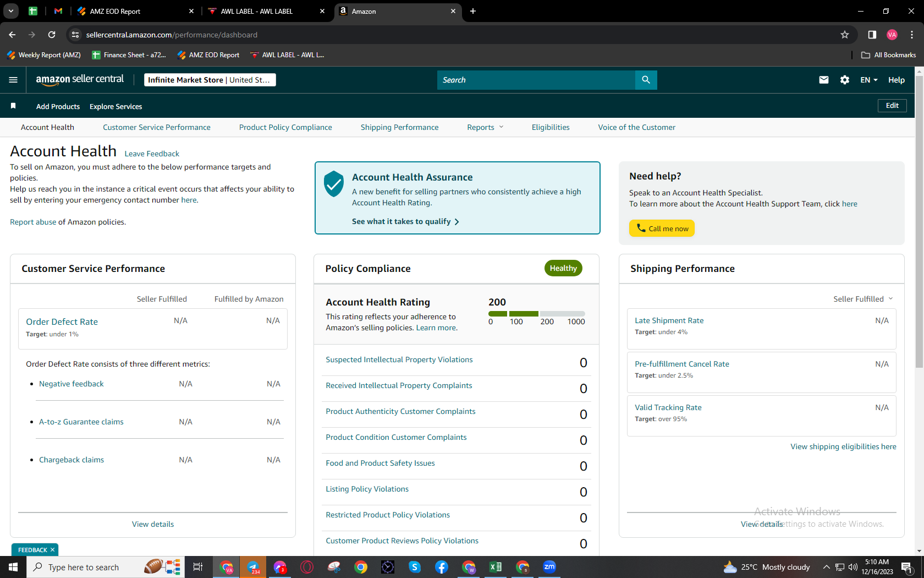Open Zoom from the taskbar
924x578 pixels.
[549, 567]
